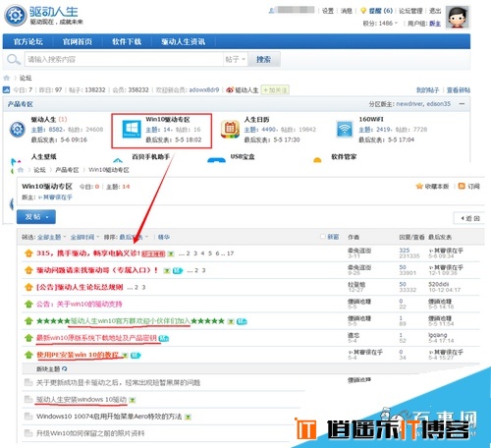Click the image attachment icon on 315 thread
Viewport: 491px width, 448px height.
pos(171,253)
